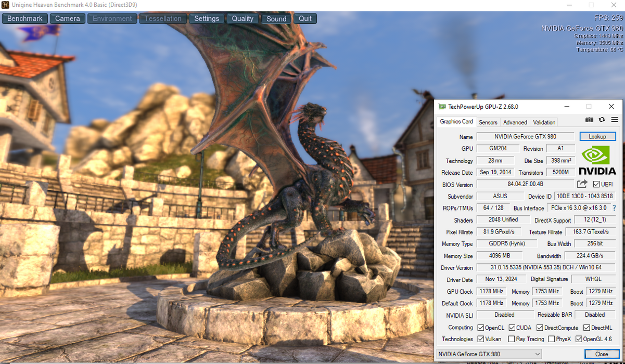Open the GPU-Z hamburger menu
Viewport: 625px width, 364px height.
pos(614,120)
